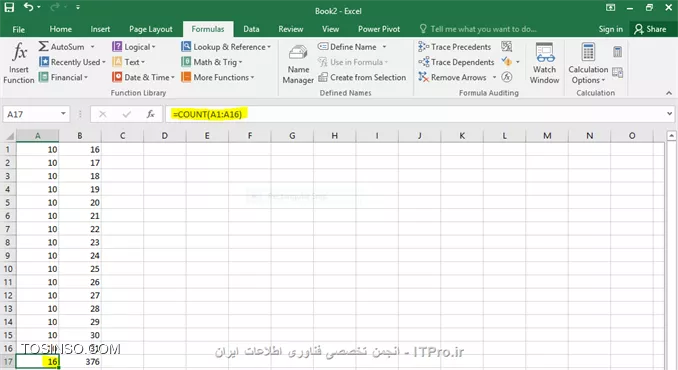The height and width of the screenshot is (370, 678).
Task: Switch to the Home tab
Action: point(61,29)
